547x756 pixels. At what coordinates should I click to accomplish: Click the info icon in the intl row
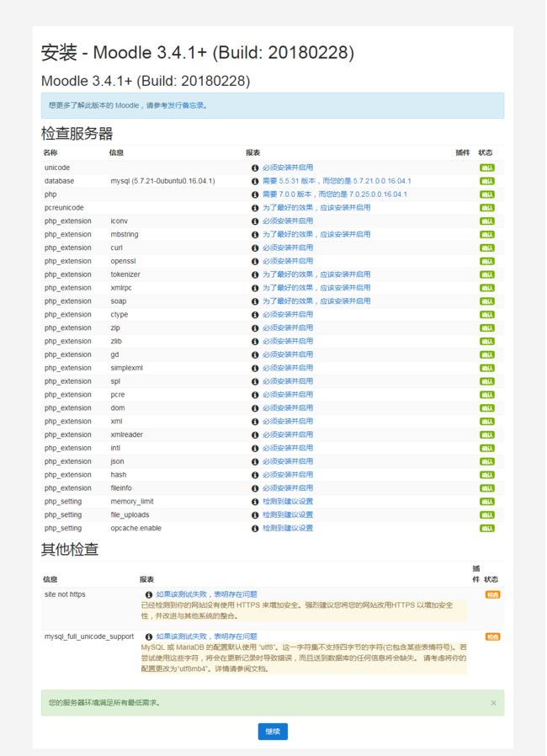pyautogui.click(x=255, y=449)
